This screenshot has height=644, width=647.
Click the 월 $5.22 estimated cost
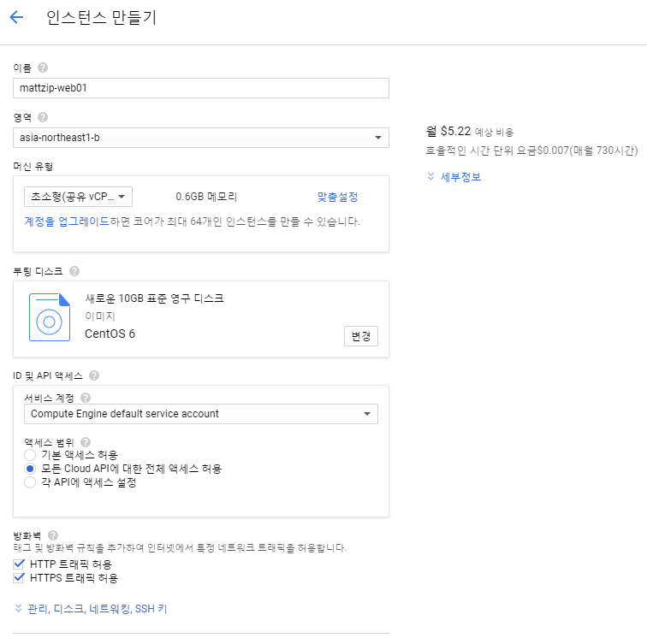tap(448, 131)
